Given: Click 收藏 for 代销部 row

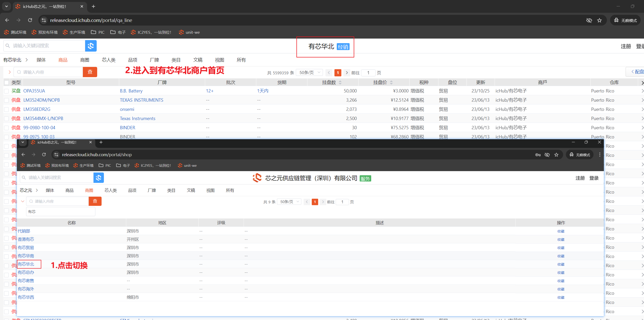Looking at the screenshot, I should pyautogui.click(x=561, y=231).
